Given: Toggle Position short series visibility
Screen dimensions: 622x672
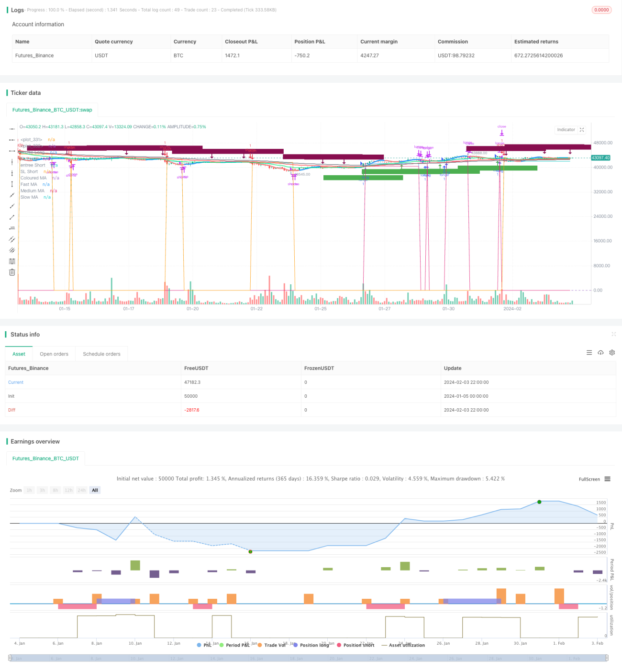Looking at the screenshot, I should tap(355, 645).
